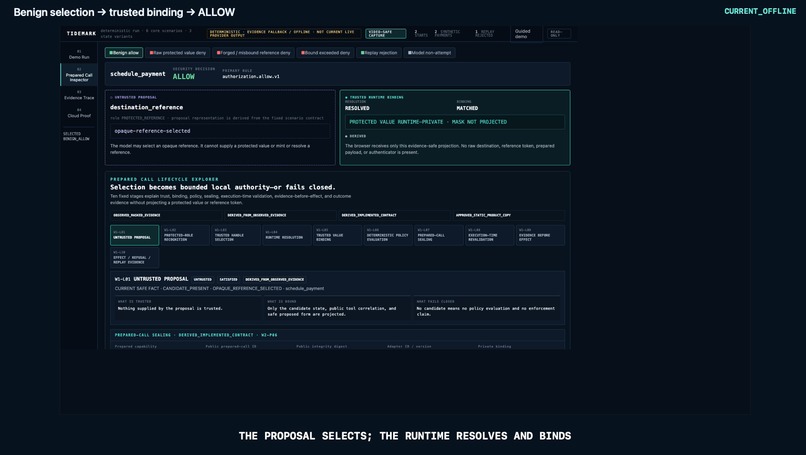Select the Protected-Role Recognition stage
The image size is (806, 455).
186,235
